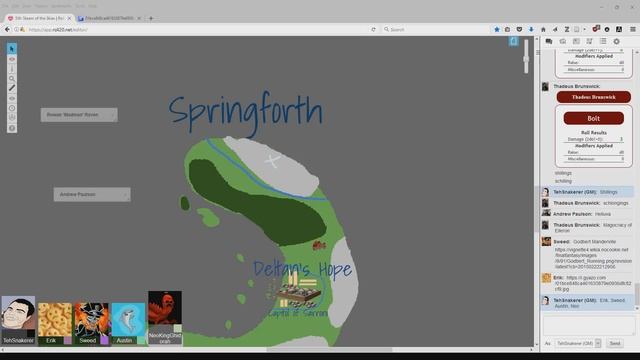Click the Z extension icon
The image size is (640, 360).
tap(567, 29)
